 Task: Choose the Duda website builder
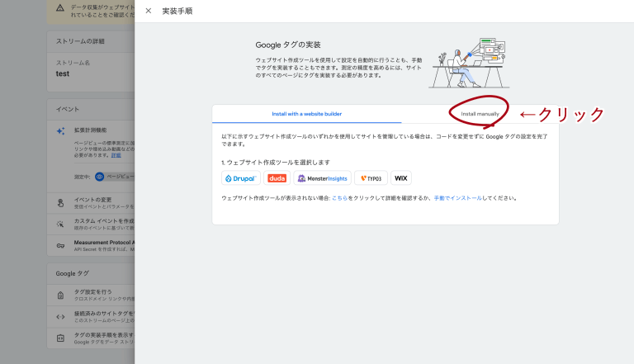277,178
